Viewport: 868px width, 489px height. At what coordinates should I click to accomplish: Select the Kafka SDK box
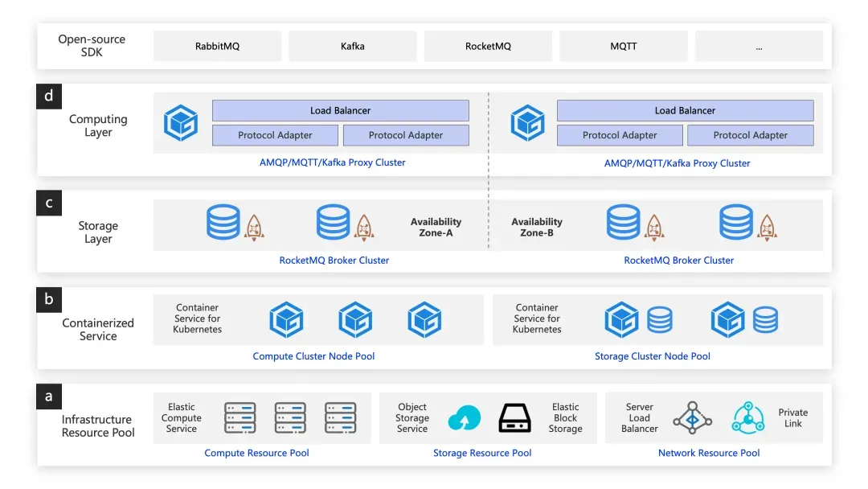tap(353, 46)
